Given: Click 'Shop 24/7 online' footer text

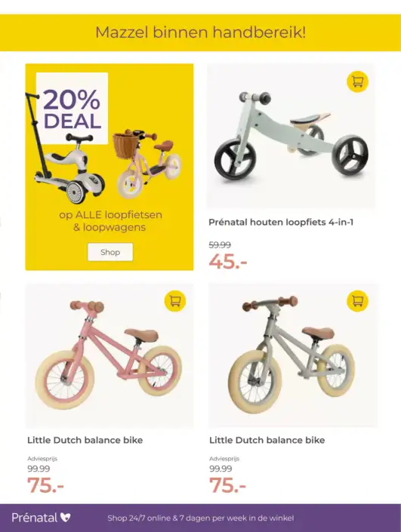Looking at the screenshot, I should coord(139,518).
